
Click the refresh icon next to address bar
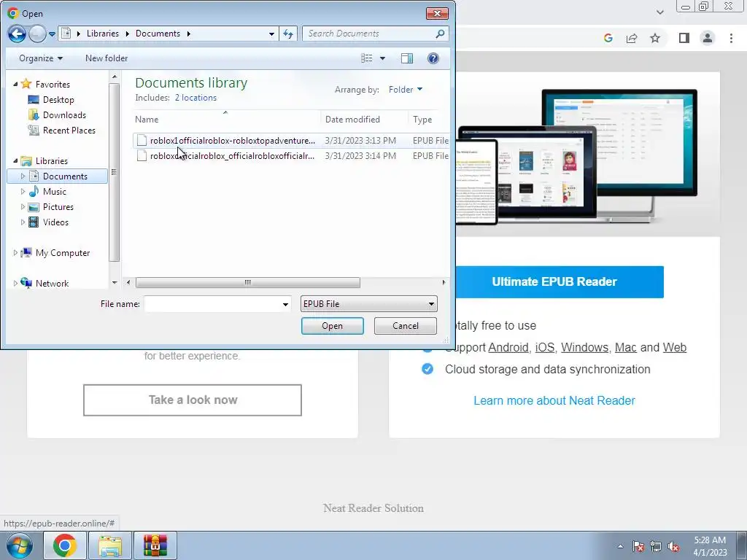[x=288, y=34]
